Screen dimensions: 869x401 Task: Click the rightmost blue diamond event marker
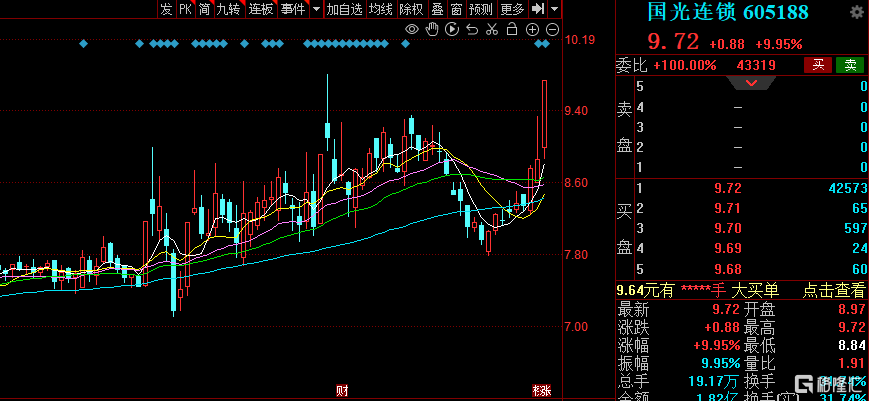coord(546,43)
